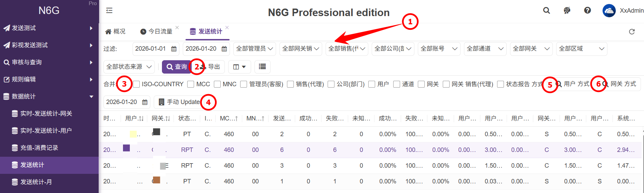Click the start date field 2026-01-01
The width and height of the screenshot is (644, 193).
tap(156, 49)
